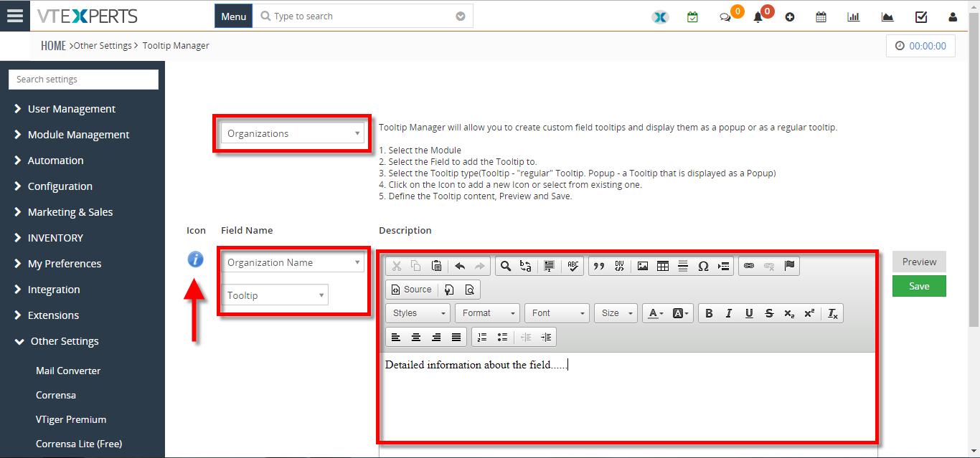Image resolution: width=980 pixels, height=458 pixels.
Task: Click the Select All icon in editor
Action: pos(550,266)
